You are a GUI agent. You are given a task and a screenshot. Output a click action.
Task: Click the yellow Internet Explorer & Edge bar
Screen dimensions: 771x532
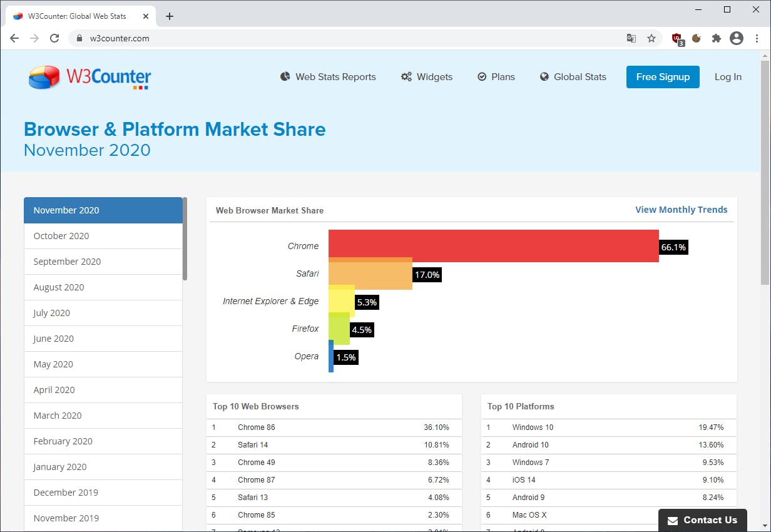pos(342,302)
